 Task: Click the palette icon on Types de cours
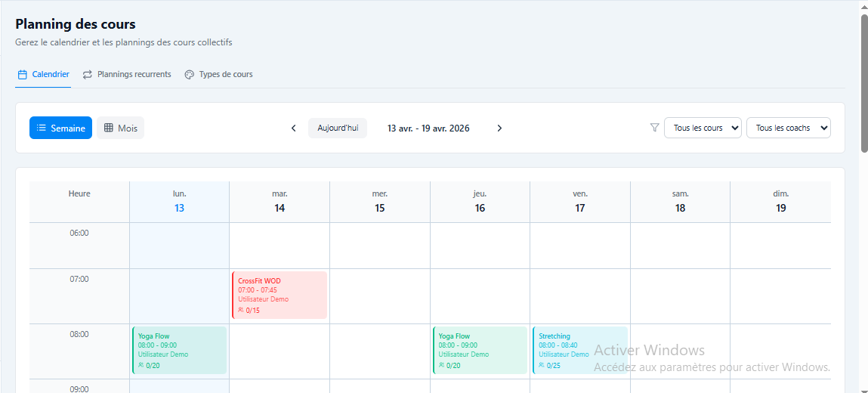[189, 74]
